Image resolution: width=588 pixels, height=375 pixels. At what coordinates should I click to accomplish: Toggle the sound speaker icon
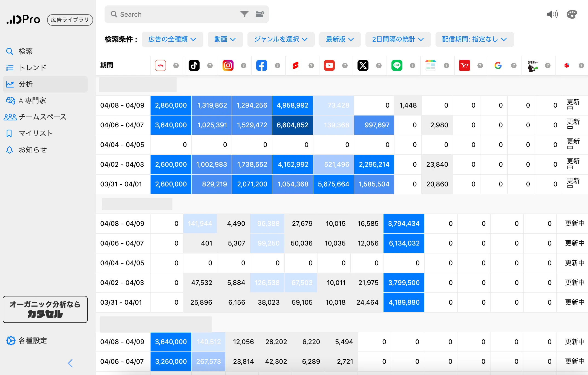[552, 14]
